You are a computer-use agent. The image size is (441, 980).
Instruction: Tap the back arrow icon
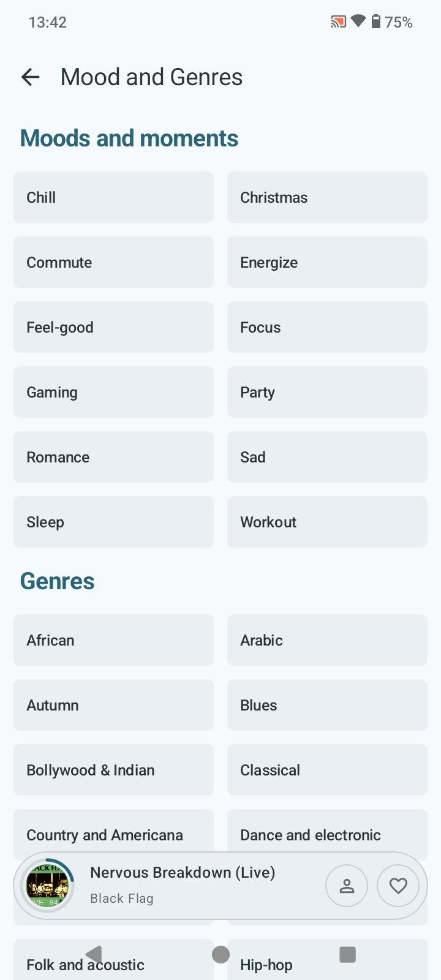[x=30, y=77]
